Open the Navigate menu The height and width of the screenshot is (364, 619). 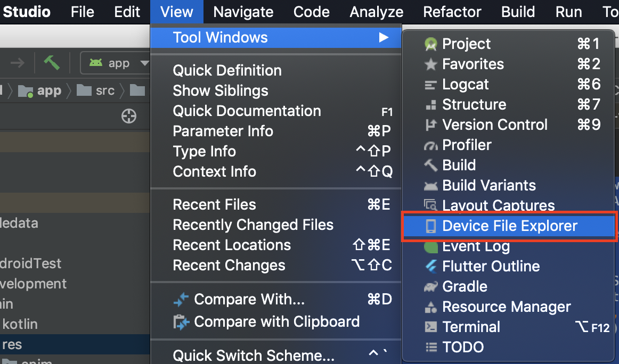[243, 12]
